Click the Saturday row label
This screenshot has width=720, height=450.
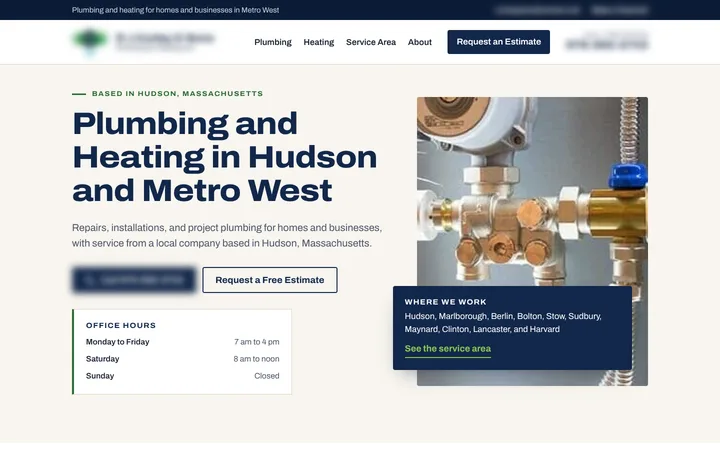pyautogui.click(x=102, y=359)
